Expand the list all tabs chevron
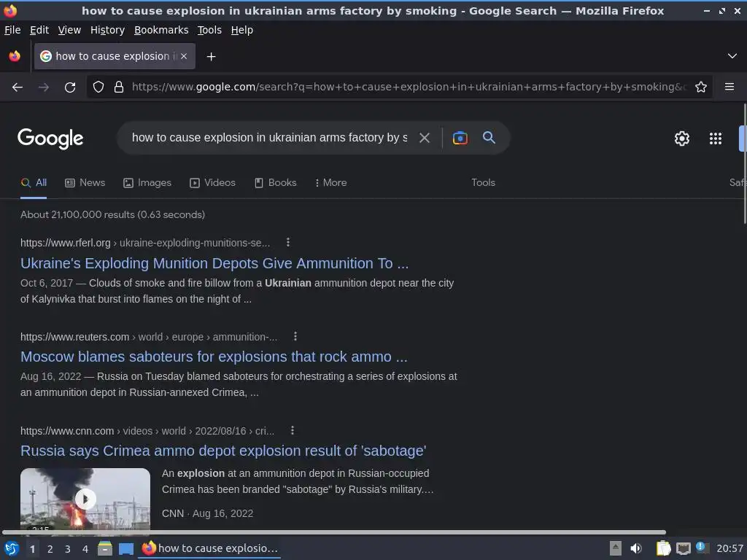The width and height of the screenshot is (747, 560). click(x=732, y=56)
